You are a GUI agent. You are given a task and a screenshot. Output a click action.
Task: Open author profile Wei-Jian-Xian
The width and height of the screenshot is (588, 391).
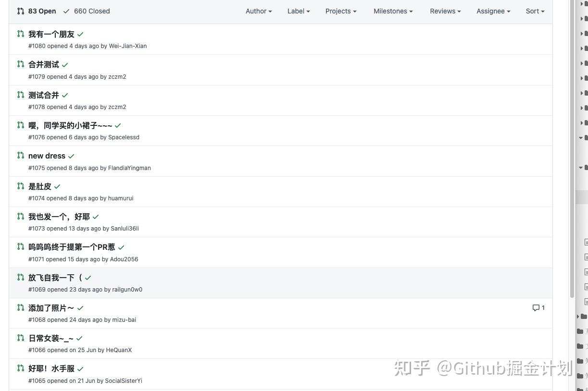click(x=128, y=46)
